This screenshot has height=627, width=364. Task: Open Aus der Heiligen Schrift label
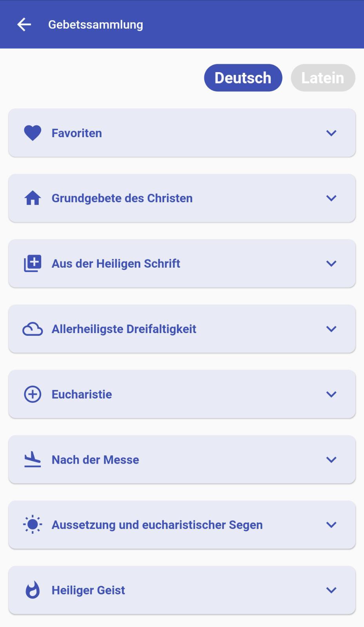click(116, 264)
